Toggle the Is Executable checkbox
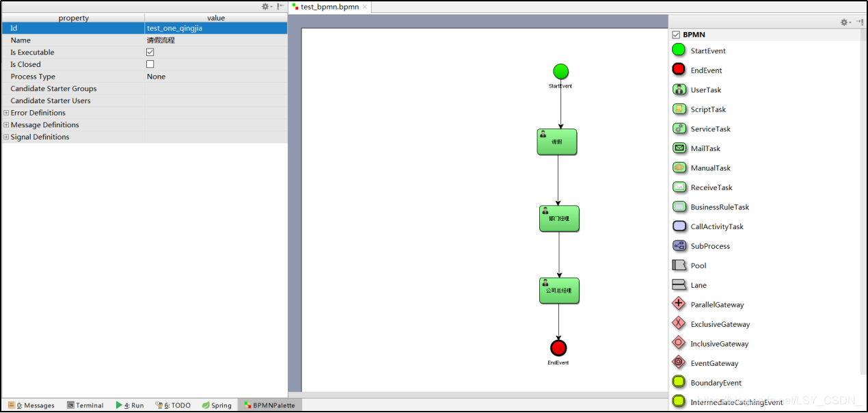Viewport: 868px width, 413px height. pyautogui.click(x=150, y=52)
